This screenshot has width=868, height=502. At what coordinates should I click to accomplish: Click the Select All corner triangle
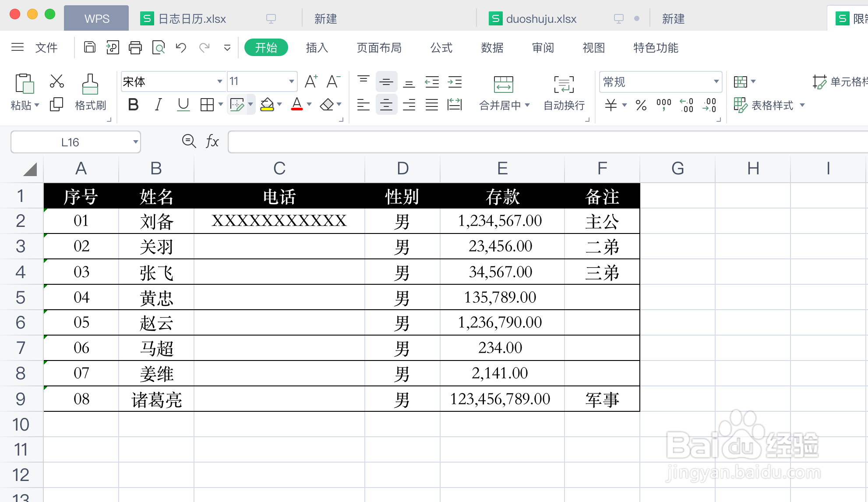[30, 169]
